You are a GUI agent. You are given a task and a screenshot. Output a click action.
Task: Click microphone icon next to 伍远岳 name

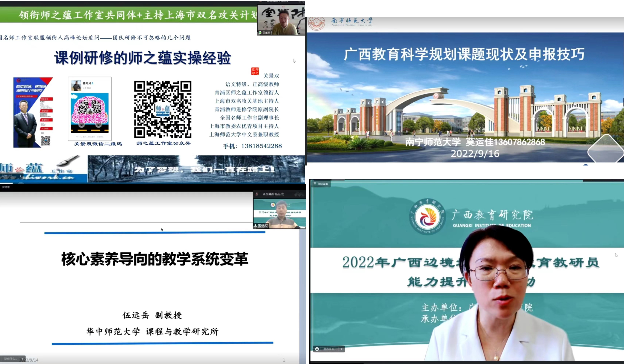tap(255, 226)
